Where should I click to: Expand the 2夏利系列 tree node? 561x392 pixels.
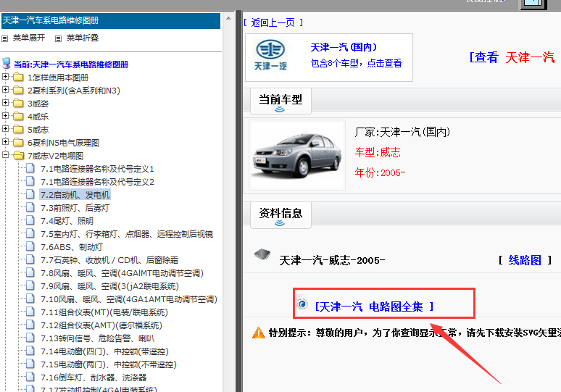pos(5,89)
